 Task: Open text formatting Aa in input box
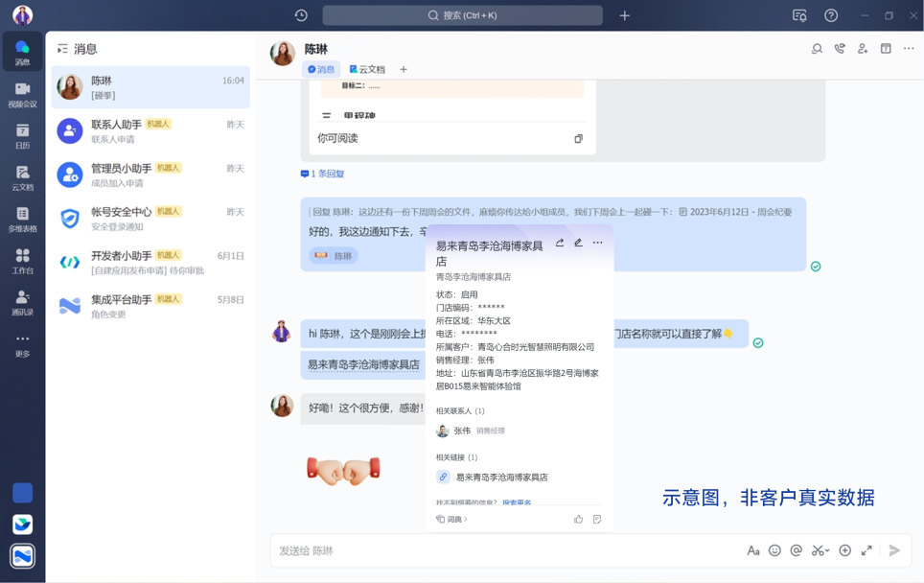pyautogui.click(x=753, y=550)
